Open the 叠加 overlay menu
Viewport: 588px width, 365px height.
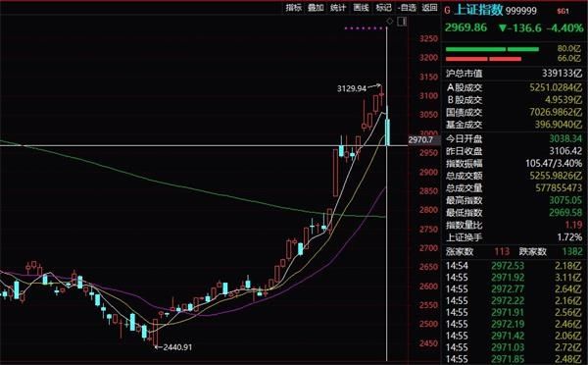click(316, 8)
